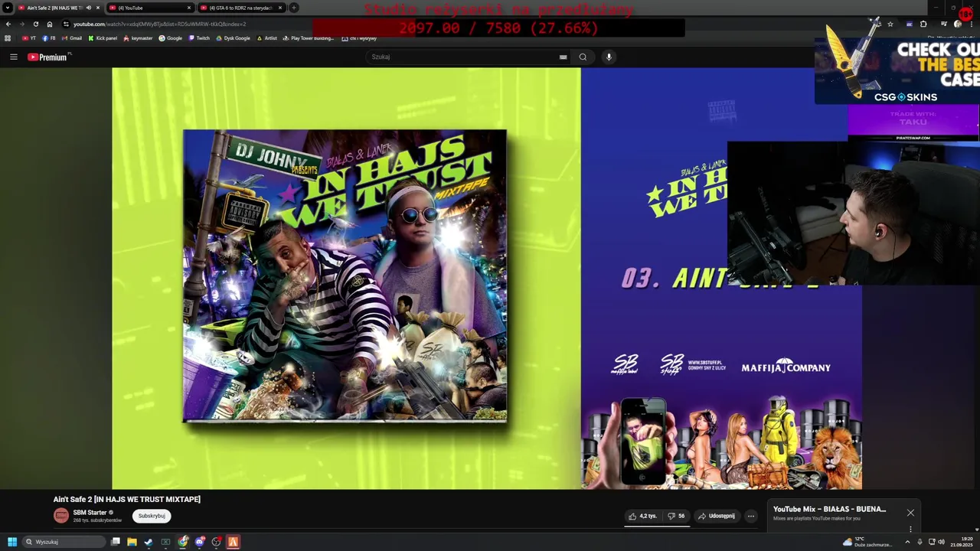
Task: Open the Artlist bookmark
Action: [267, 38]
